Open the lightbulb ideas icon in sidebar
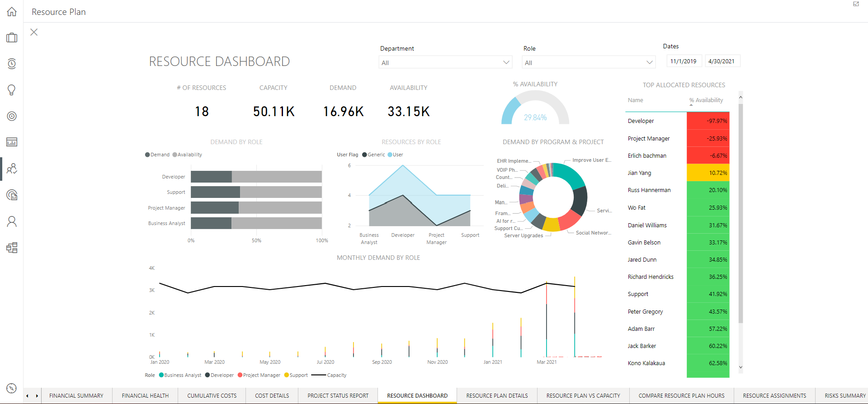The height and width of the screenshot is (404, 868). pyautogui.click(x=12, y=90)
